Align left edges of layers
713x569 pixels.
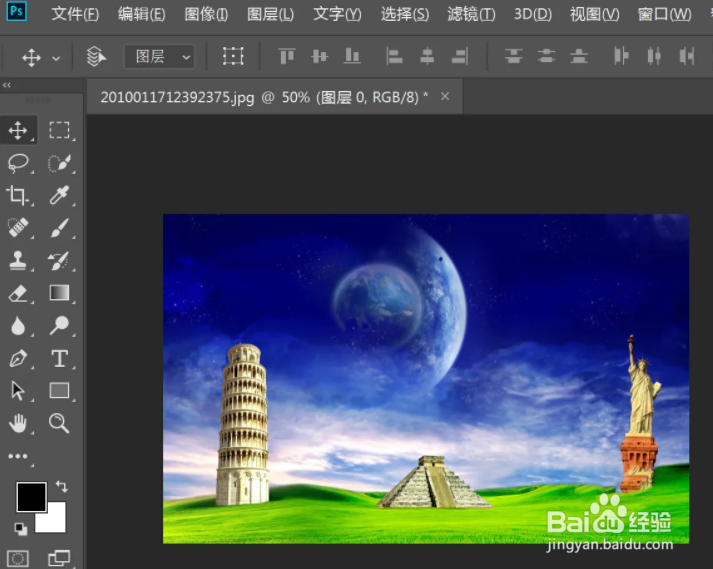pos(394,56)
